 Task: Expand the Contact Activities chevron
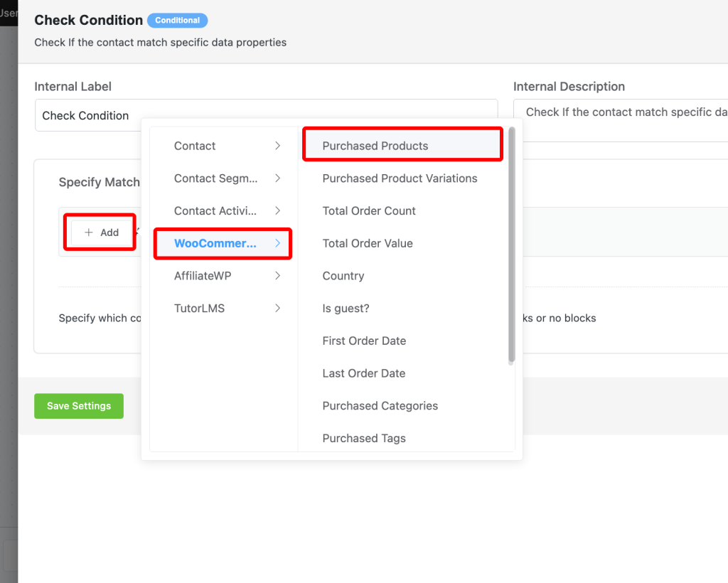tap(277, 211)
